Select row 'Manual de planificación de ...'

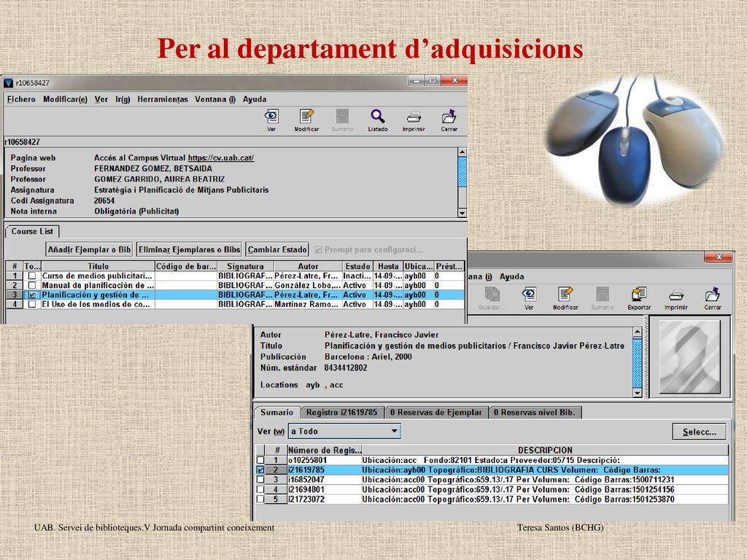coord(235,285)
